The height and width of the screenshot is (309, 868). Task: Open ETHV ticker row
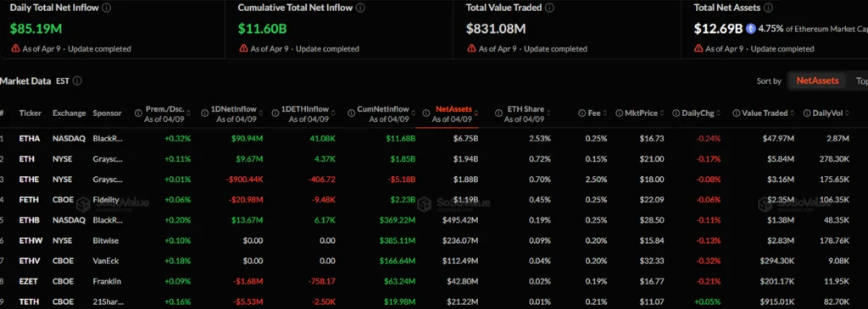pos(30,261)
